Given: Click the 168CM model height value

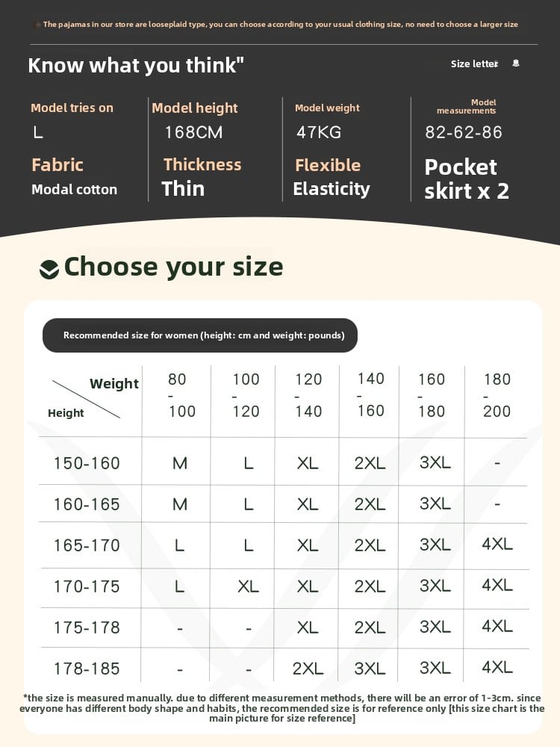Looking at the screenshot, I should 193,132.
